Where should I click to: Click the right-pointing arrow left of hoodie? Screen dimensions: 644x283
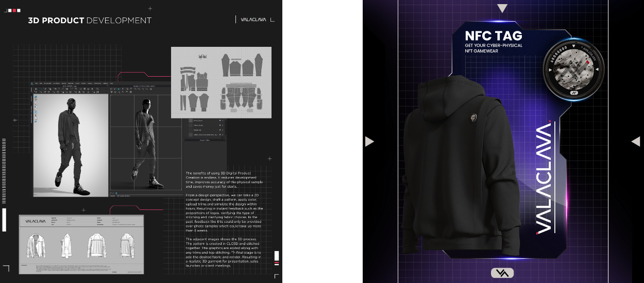tap(369, 141)
